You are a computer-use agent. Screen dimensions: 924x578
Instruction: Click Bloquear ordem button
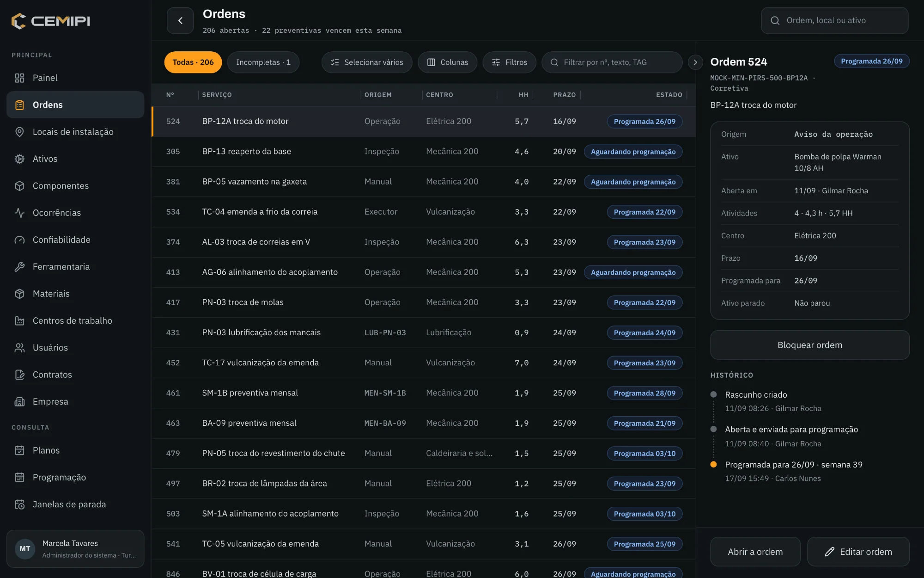click(x=809, y=345)
